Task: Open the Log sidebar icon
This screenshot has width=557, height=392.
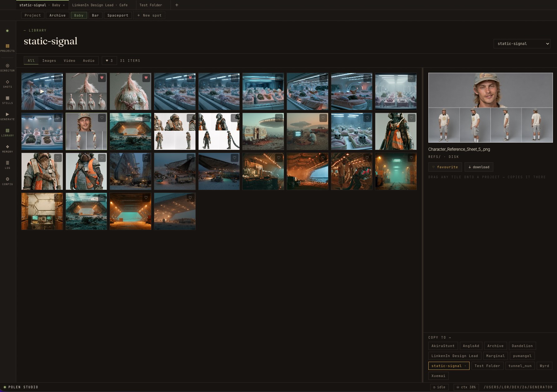Action: [x=7, y=165]
